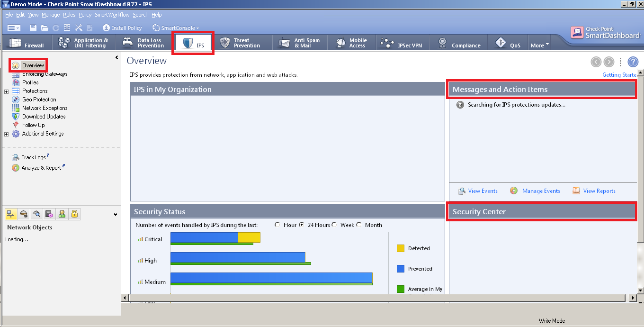Expand the Protections tree node
The width and height of the screenshot is (644, 327).
(x=6, y=91)
